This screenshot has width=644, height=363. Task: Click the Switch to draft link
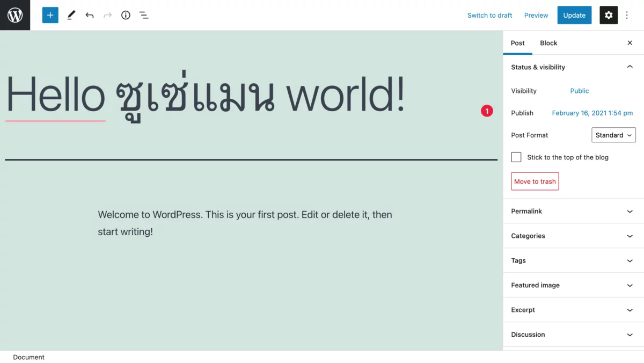489,15
